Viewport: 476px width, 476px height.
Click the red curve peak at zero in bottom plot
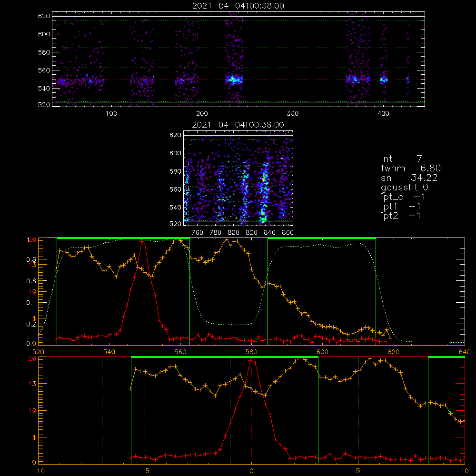click(251, 361)
